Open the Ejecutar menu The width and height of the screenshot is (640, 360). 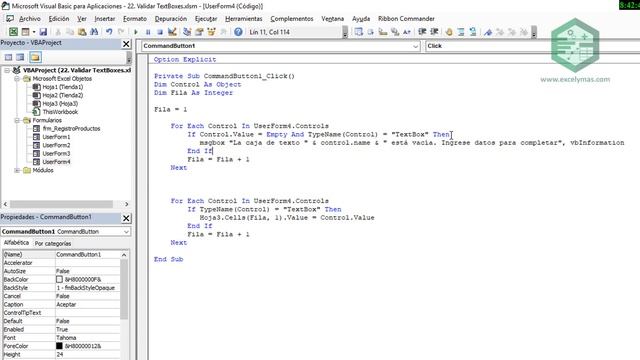(x=206, y=19)
